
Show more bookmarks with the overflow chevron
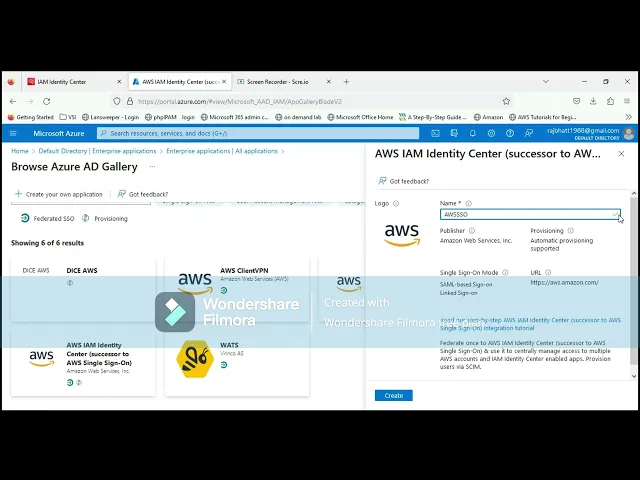[628, 117]
